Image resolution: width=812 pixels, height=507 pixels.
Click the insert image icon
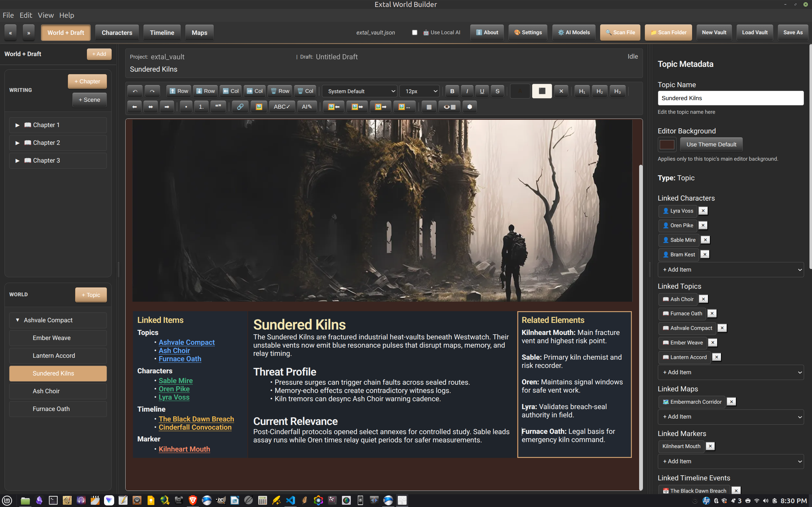[x=259, y=107]
